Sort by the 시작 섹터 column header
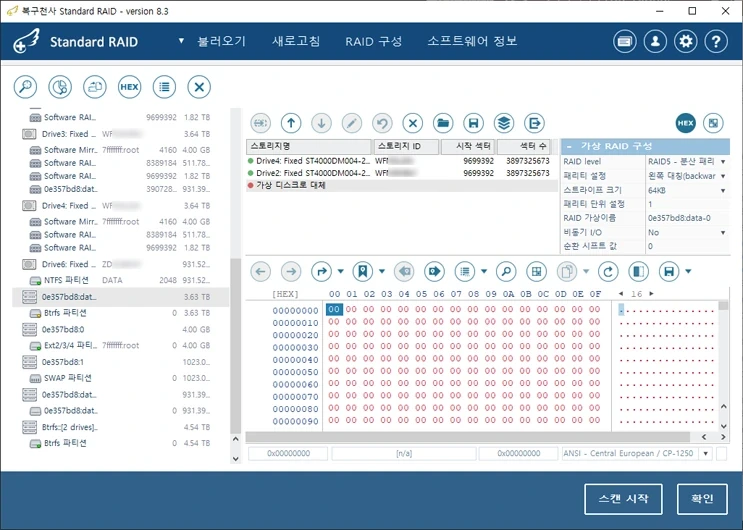 click(468, 146)
